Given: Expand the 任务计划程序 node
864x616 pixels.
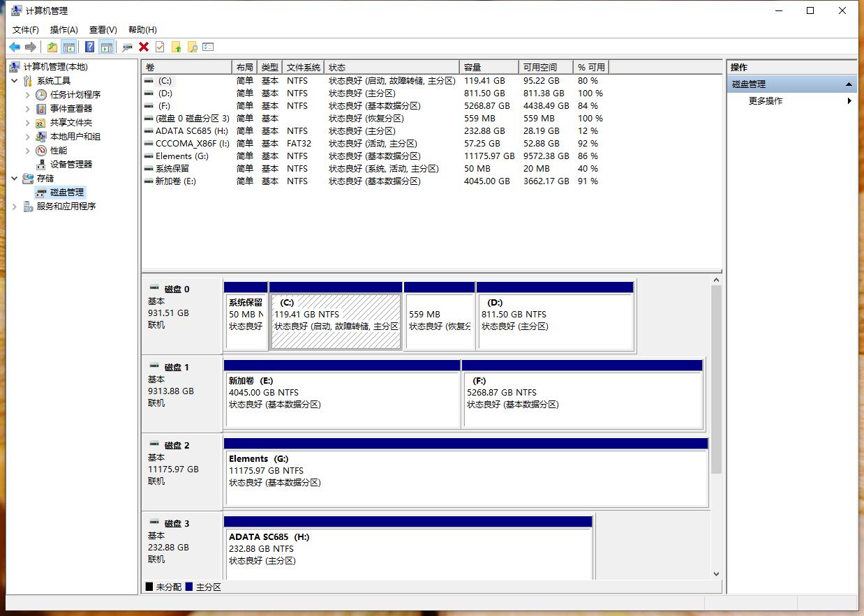Looking at the screenshot, I should pyautogui.click(x=28, y=95).
